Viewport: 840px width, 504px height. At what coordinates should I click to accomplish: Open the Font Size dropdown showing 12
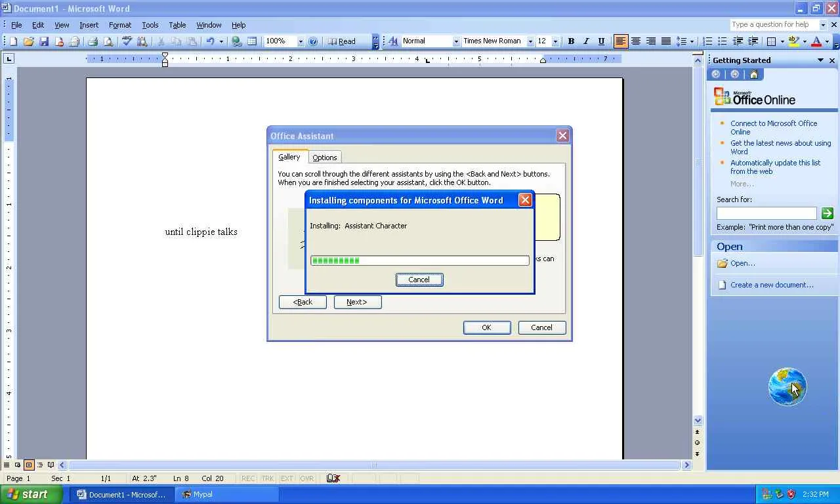[555, 41]
